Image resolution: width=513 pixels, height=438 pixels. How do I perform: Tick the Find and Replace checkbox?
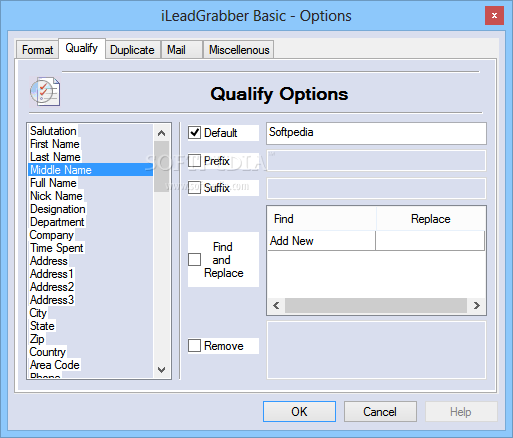point(194,260)
